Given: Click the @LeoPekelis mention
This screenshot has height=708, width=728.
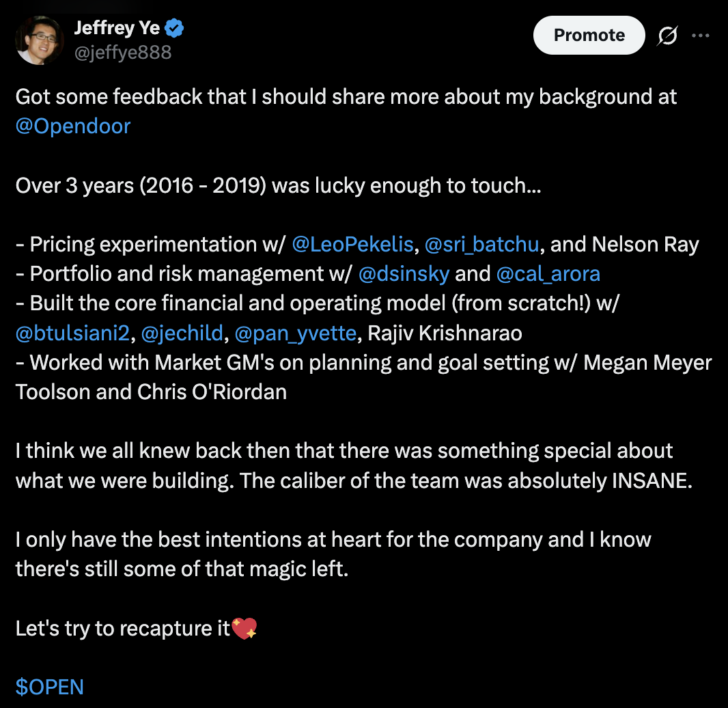Looking at the screenshot, I should point(352,244).
